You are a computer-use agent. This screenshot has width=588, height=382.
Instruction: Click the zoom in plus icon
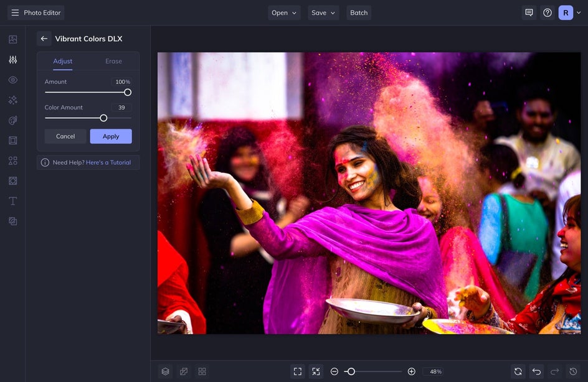click(x=411, y=371)
